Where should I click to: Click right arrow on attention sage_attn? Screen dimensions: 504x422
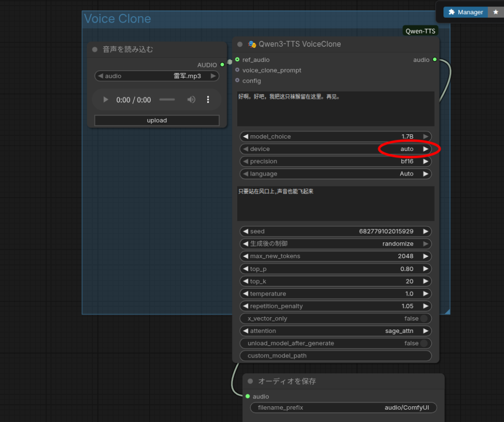[x=426, y=331]
